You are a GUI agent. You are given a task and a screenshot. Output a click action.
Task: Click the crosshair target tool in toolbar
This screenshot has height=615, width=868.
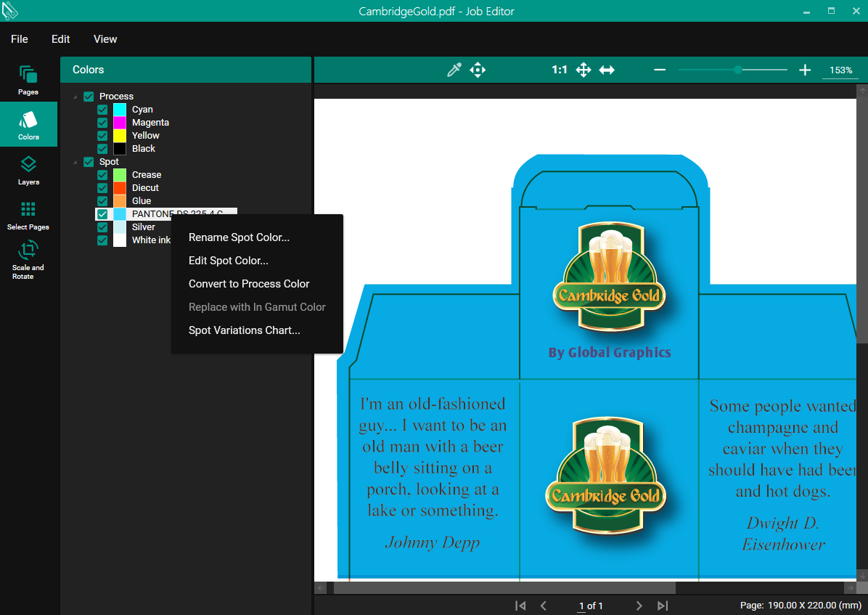pyautogui.click(x=478, y=70)
